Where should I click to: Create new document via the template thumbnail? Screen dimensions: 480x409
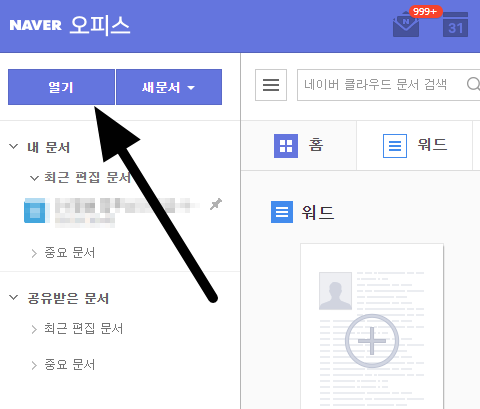coord(372,326)
